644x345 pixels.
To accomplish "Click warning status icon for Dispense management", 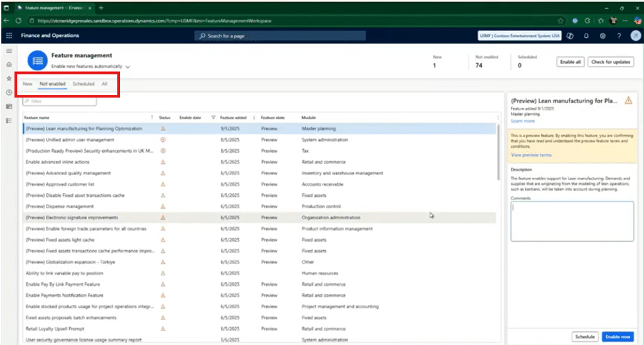I will click(163, 206).
